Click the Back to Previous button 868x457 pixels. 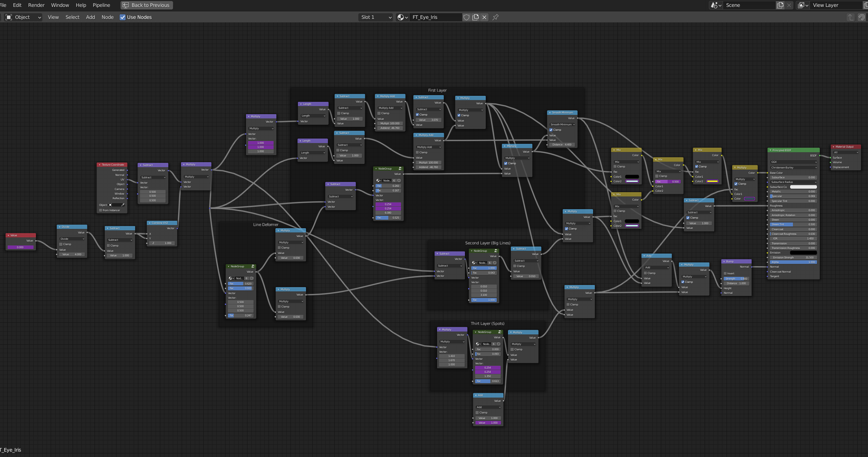(146, 5)
